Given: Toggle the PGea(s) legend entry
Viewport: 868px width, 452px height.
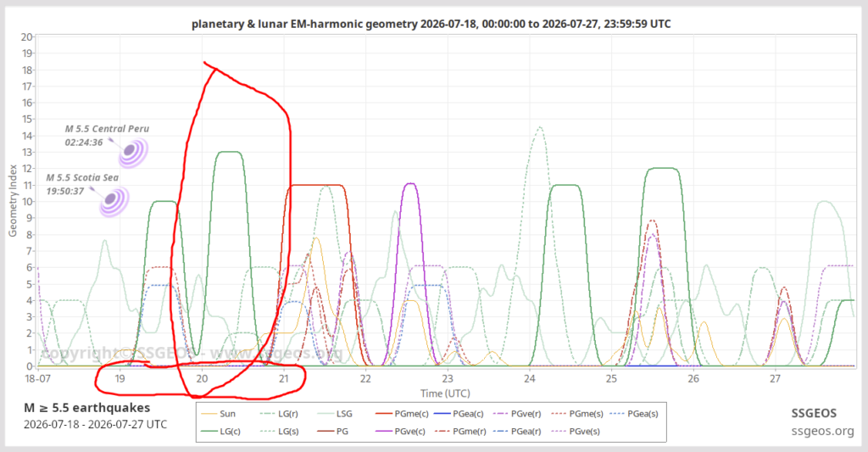Looking at the screenshot, I should [x=634, y=414].
